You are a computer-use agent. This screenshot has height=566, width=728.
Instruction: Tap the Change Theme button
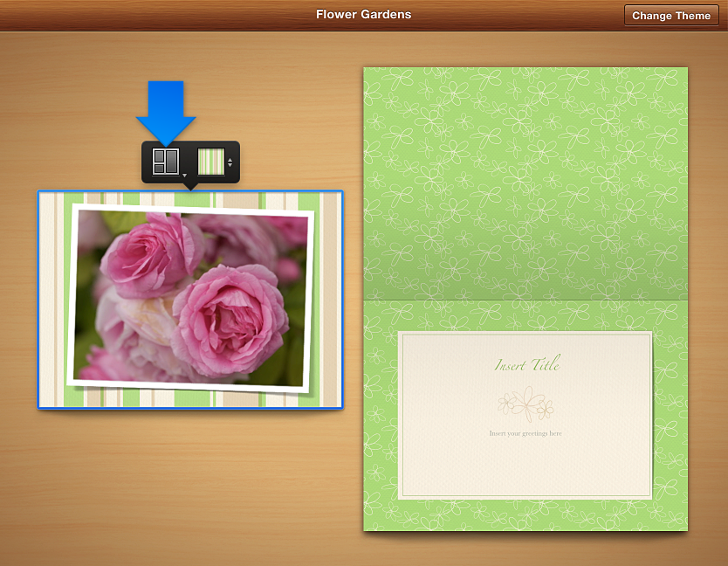[670, 15]
